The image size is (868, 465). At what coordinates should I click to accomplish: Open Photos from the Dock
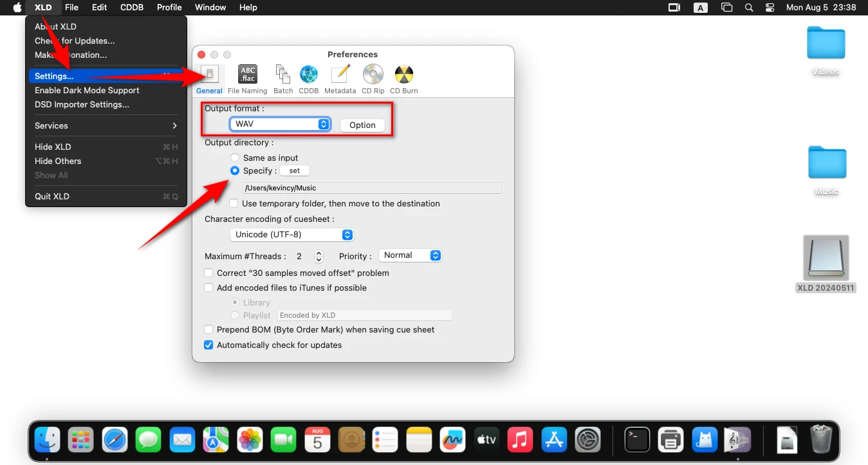coord(250,440)
